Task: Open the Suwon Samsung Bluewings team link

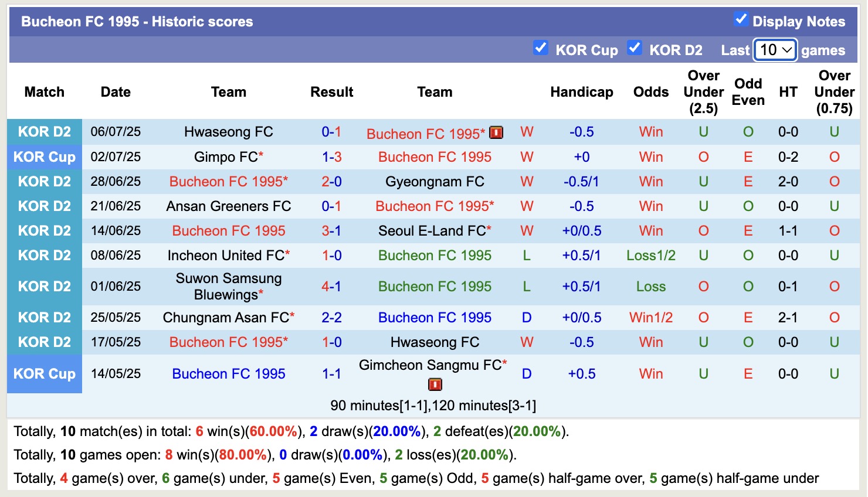Action: (228, 286)
